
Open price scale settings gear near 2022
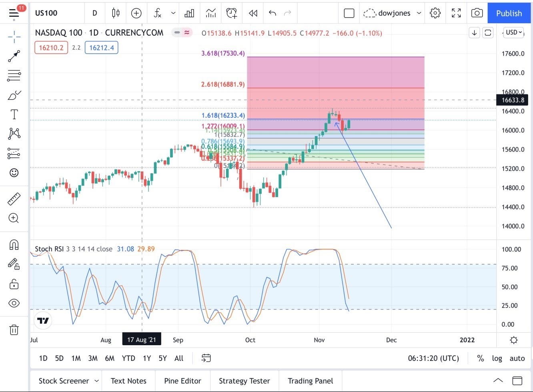coord(514,340)
